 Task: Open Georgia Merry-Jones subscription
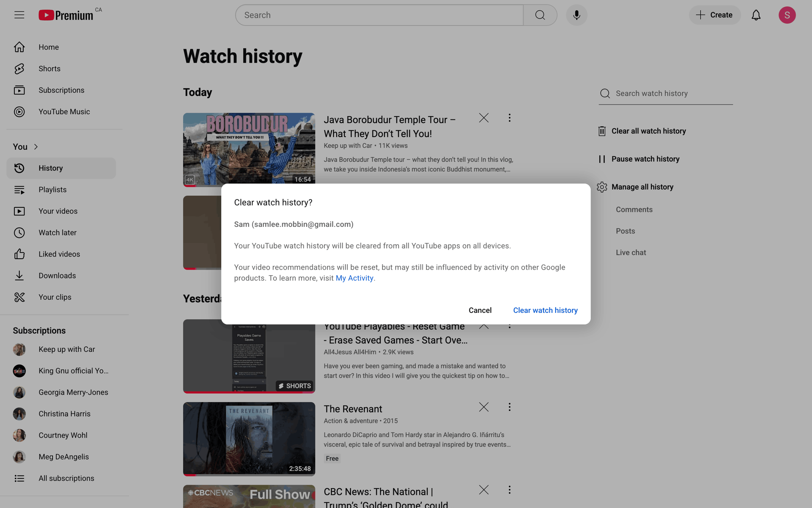click(x=61, y=392)
